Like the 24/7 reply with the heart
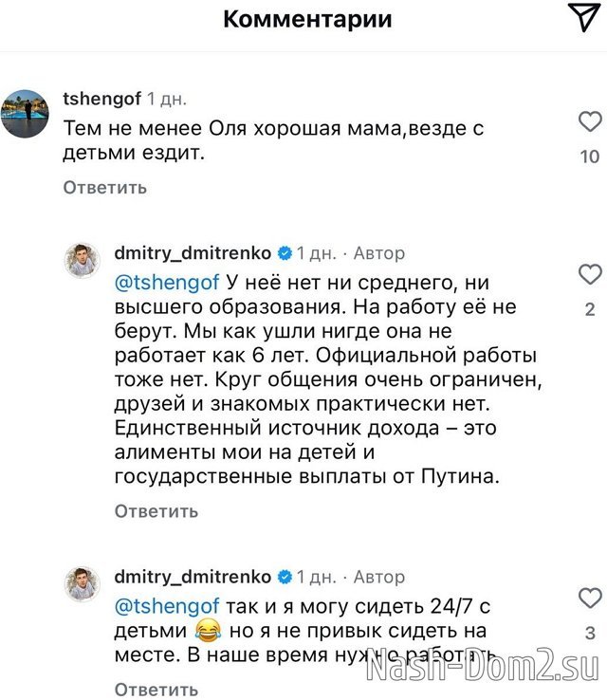Screen dimensions: 607x700 click(x=590, y=599)
